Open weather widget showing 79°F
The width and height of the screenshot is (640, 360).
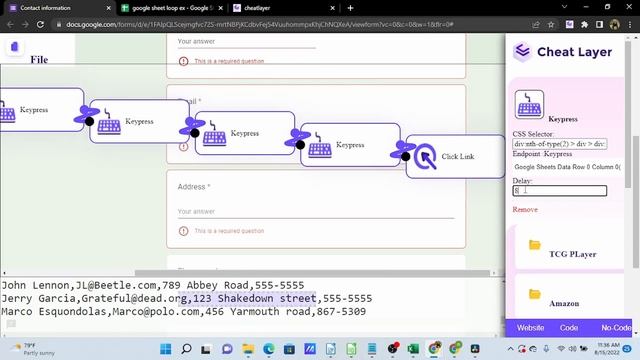coord(33,349)
